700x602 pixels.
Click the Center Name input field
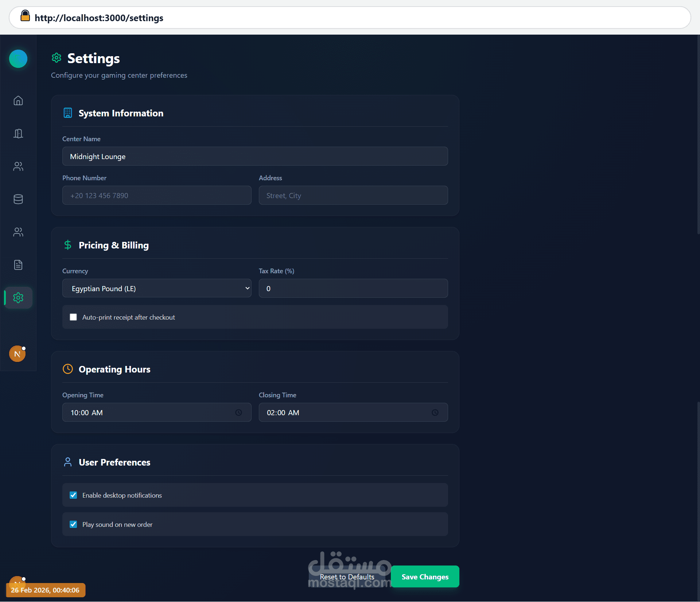[x=255, y=157]
